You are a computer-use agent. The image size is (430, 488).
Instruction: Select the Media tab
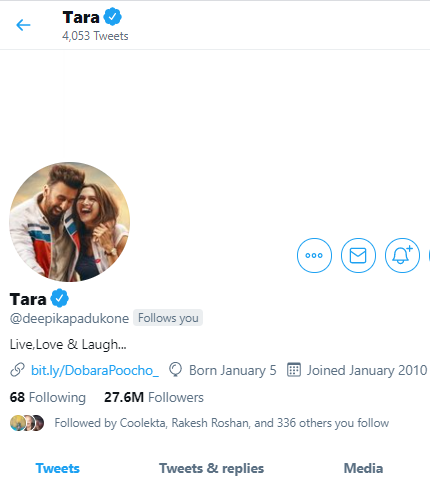tap(363, 468)
